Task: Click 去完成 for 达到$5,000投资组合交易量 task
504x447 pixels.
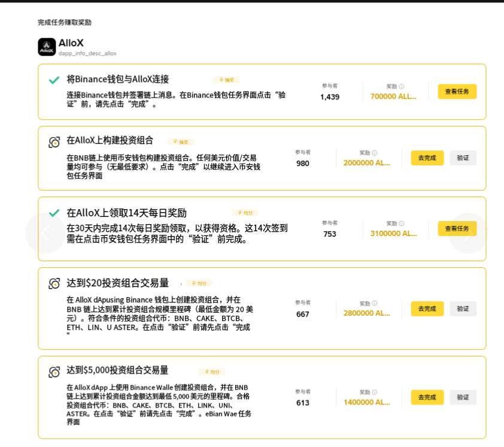Action: (427, 397)
